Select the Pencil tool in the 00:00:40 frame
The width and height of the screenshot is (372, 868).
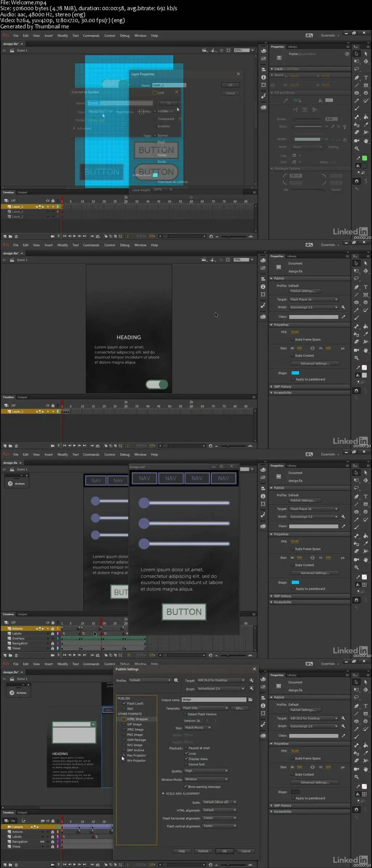[x=357, y=520]
